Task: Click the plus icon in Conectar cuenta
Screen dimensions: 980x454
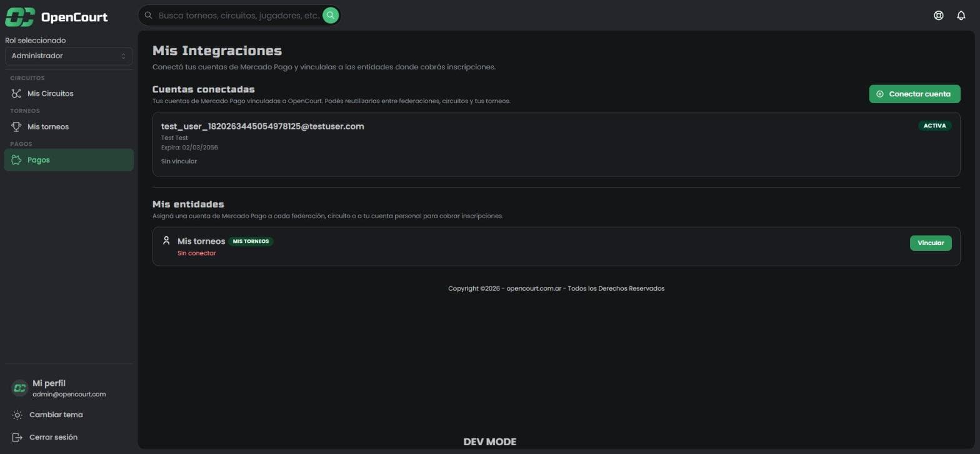Action: tap(880, 94)
